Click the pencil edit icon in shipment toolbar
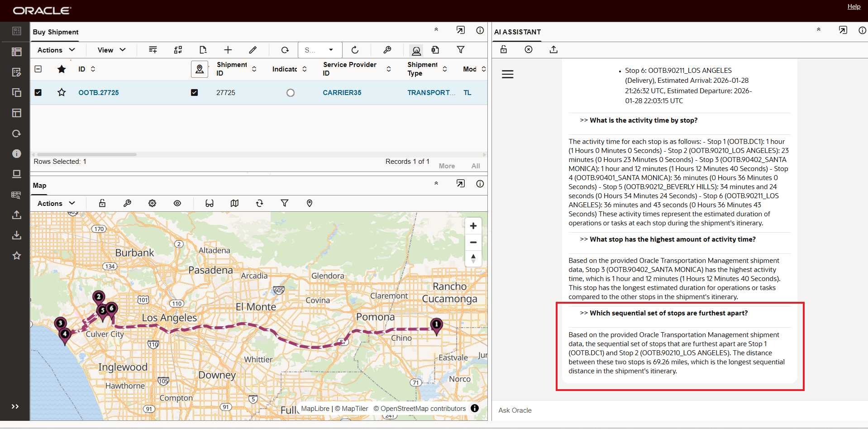868x429 pixels. [253, 50]
